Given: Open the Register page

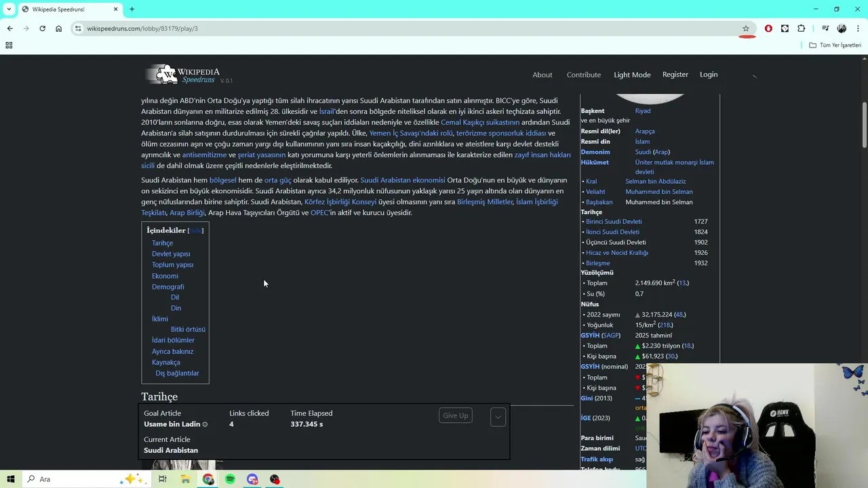Looking at the screenshot, I should (x=675, y=75).
